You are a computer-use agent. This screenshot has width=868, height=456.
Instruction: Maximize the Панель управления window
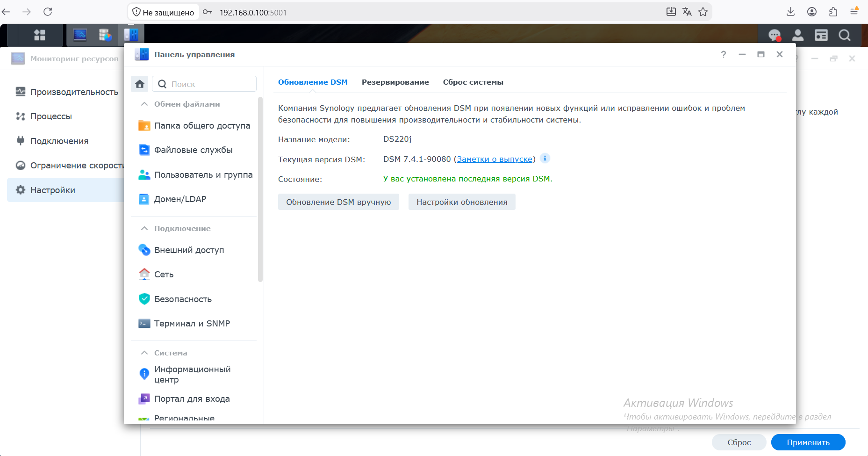click(x=761, y=54)
